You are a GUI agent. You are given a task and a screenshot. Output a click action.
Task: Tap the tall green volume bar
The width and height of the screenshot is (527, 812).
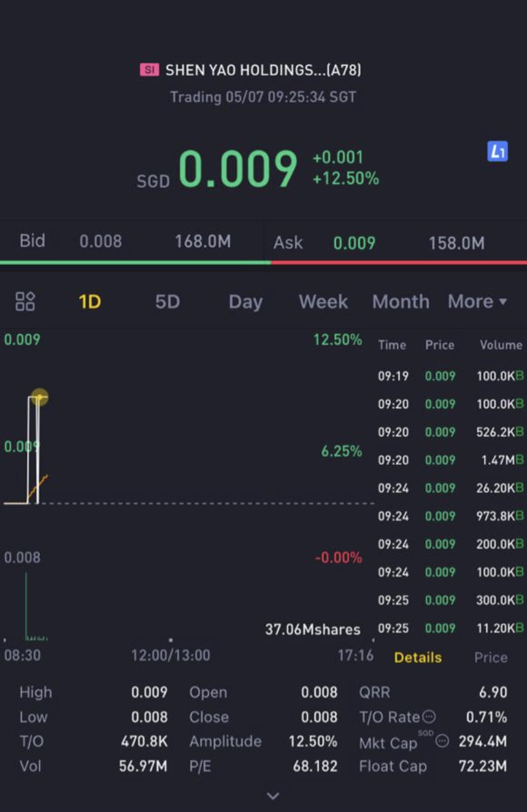26,605
